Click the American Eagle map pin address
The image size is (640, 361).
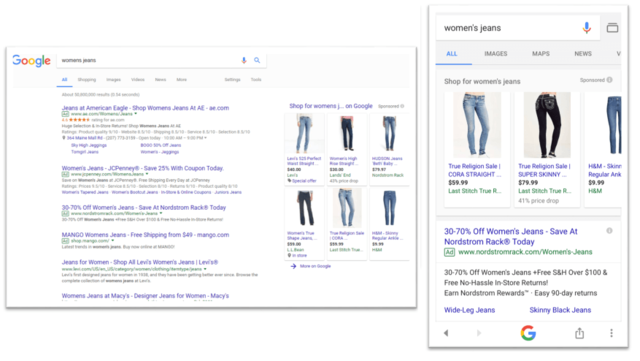coord(84,138)
